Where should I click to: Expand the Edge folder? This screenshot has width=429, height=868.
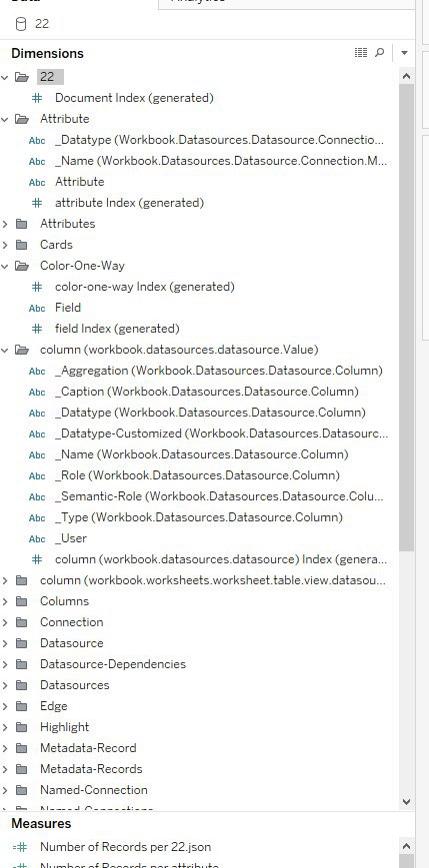pyautogui.click(x=4, y=707)
